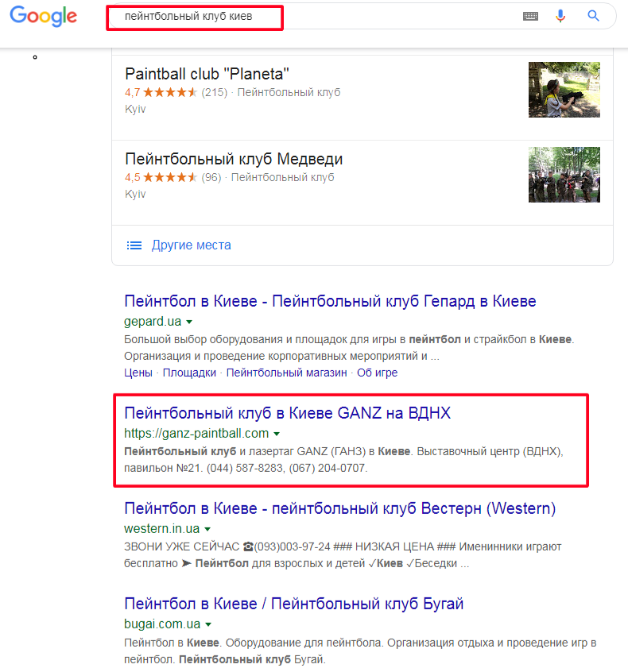Click the list icon beside Другие места
The width and height of the screenshot is (628, 672).
(x=134, y=245)
